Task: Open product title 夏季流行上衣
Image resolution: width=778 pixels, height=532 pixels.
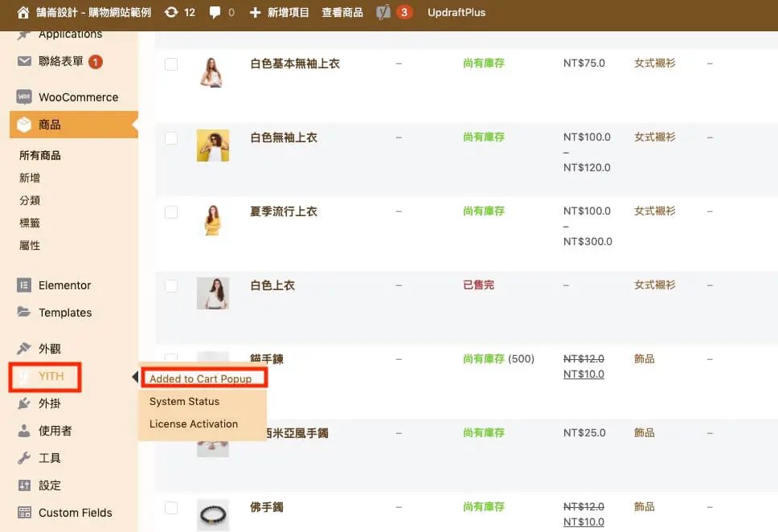Action: click(x=284, y=211)
